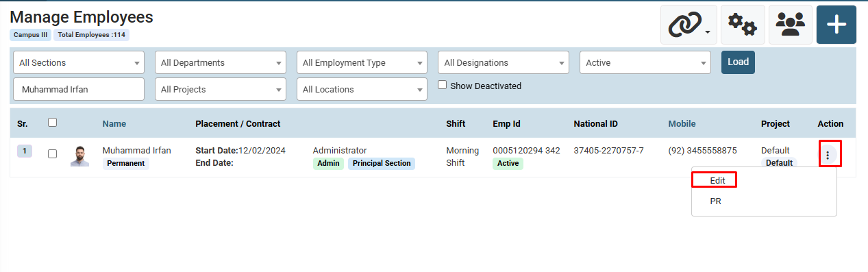Sort by the Mobile column header
The image size is (868, 272).
click(x=682, y=124)
